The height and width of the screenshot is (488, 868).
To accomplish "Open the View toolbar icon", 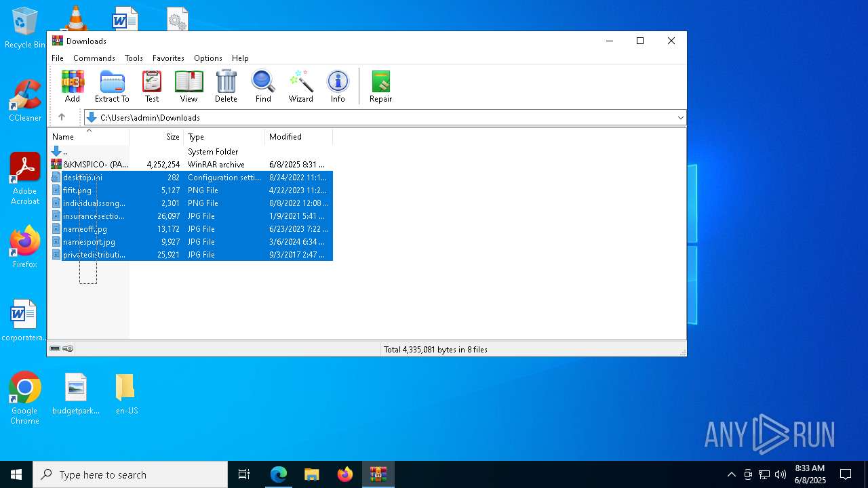I will pyautogui.click(x=189, y=86).
